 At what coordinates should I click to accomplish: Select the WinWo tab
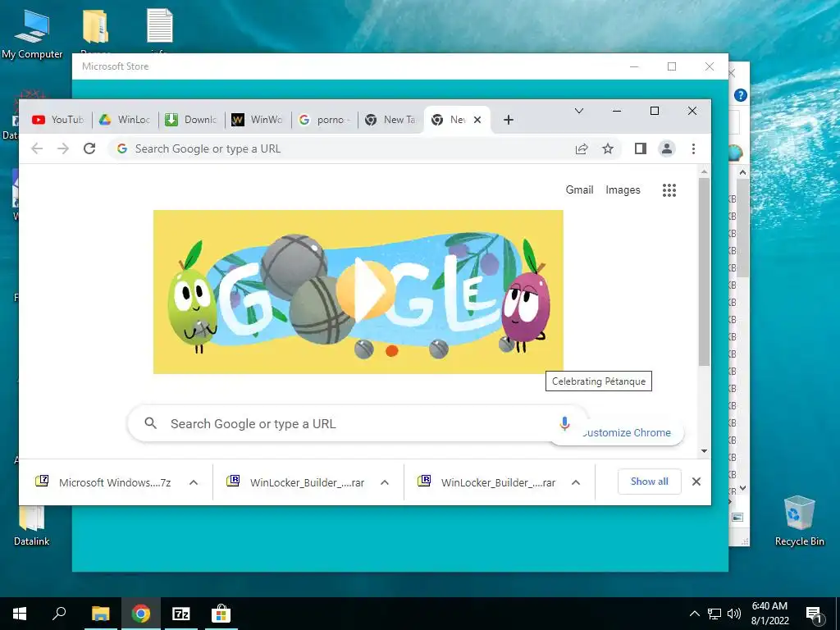tap(257, 120)
